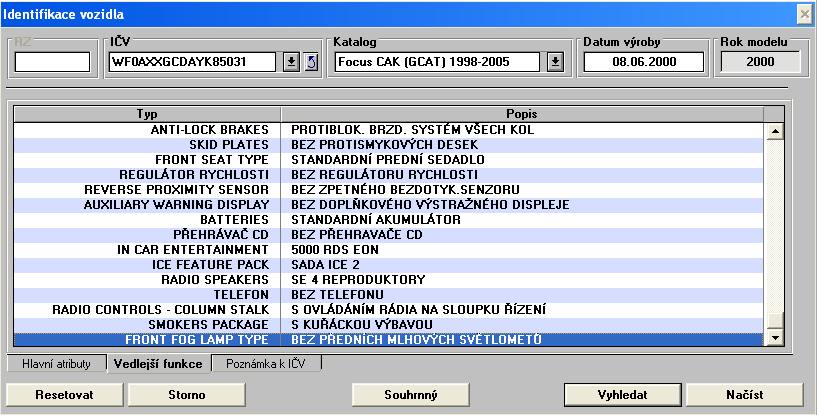The image size is (817, 415).
Task: Click the Popis column header
Action: click(x=521, y=114)
